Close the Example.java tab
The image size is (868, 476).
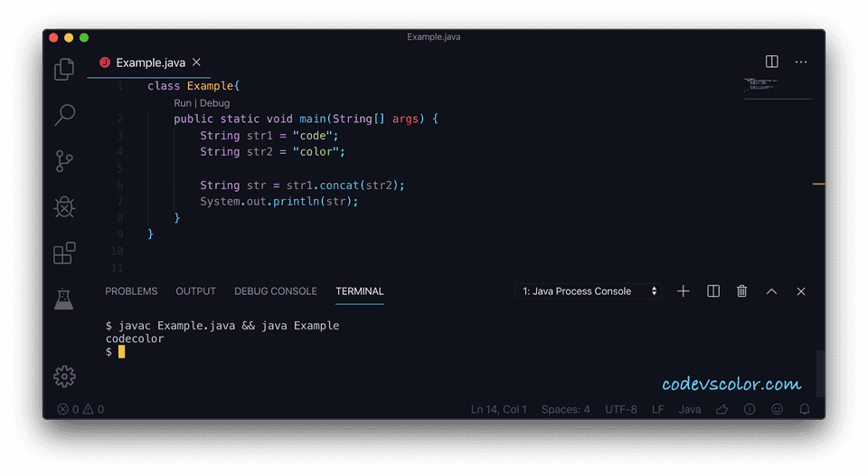coord(196,62)
